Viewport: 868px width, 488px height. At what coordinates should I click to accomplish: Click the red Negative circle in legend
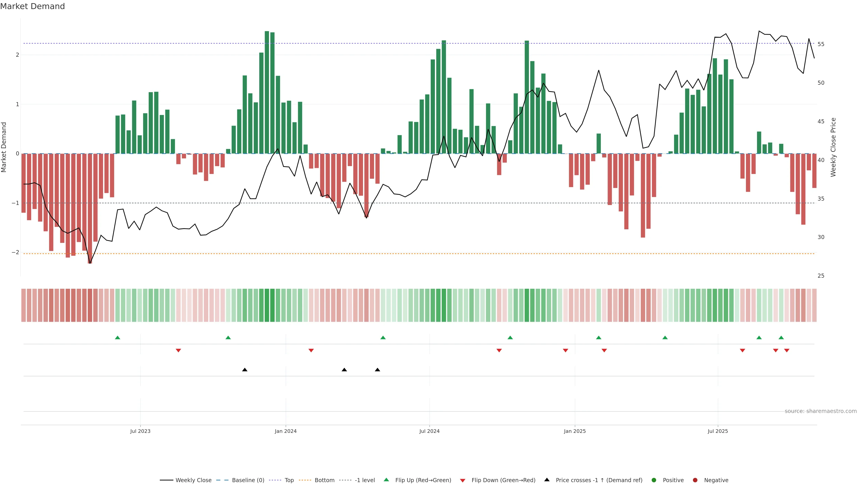click(695, 480)
